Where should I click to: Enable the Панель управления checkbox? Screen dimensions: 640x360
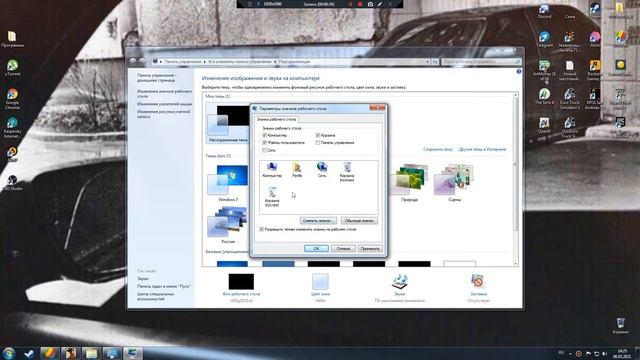(x=318, y=143)
